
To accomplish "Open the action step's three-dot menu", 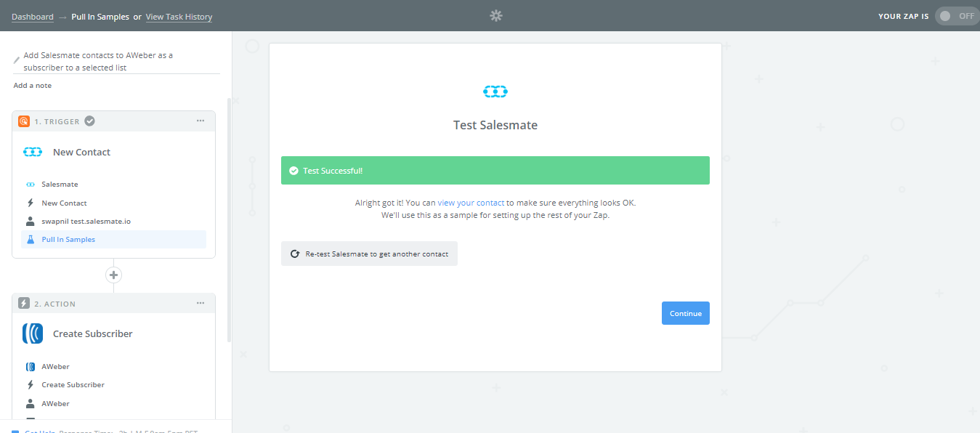I will point(201,303).
